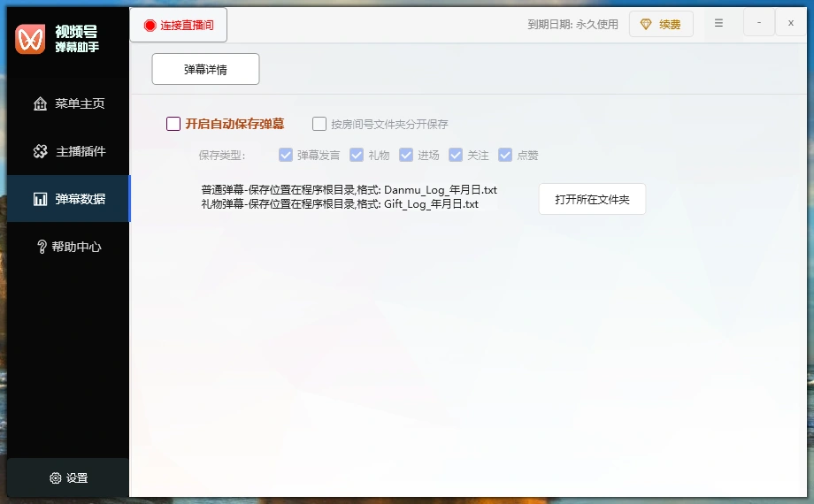Click the diamond icon on 续费 button
The height and width of the screenshot is (504, 814).
(646, 25)
